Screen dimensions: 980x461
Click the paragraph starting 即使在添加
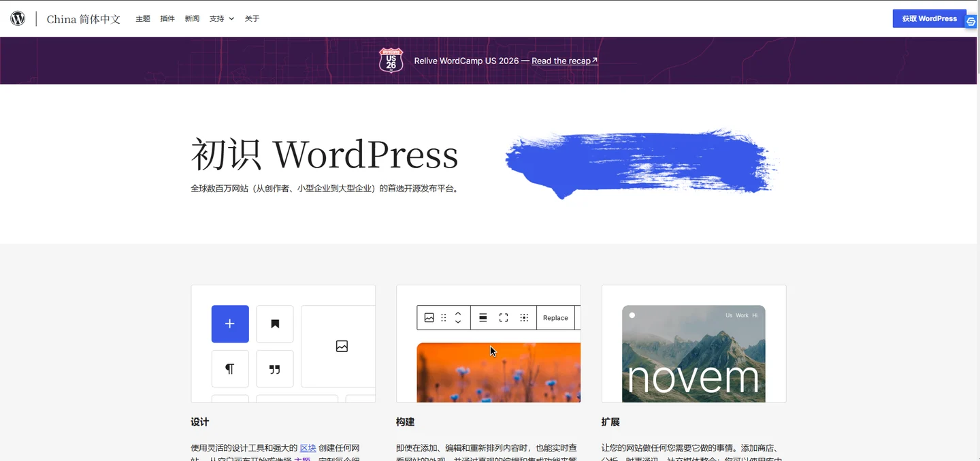pos(487,451)
